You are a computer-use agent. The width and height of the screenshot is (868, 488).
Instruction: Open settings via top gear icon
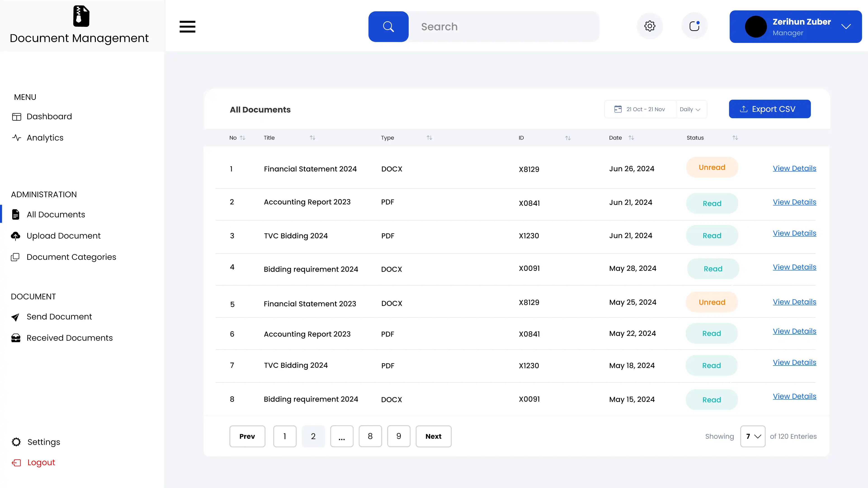[x=650, y=26]
